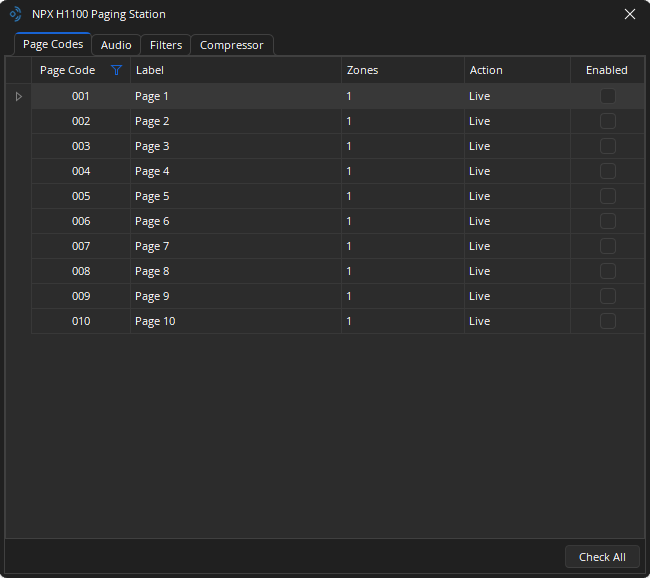Click the Page Code filter funnel icon
This screenshot has height=578, width=650.
(x=116, y=70)
